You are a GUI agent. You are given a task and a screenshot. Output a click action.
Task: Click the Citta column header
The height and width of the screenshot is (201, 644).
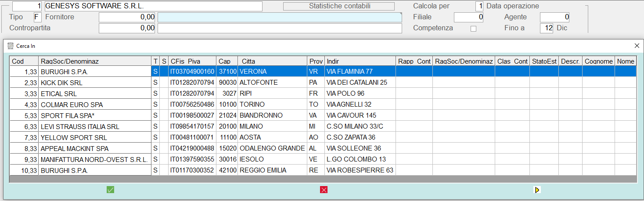[x=272, y=61]
